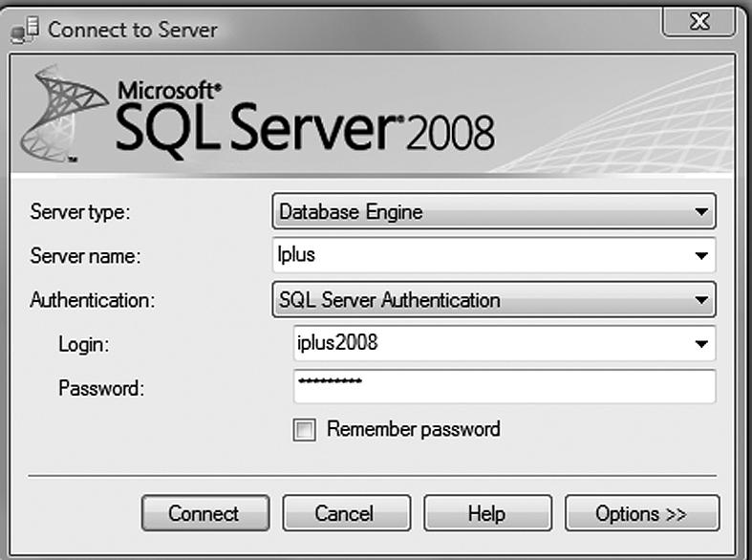The width and height of the screenshot is (752, 560).
Task: Click the 'Server type:' label
Action: [x=80, y=211]
